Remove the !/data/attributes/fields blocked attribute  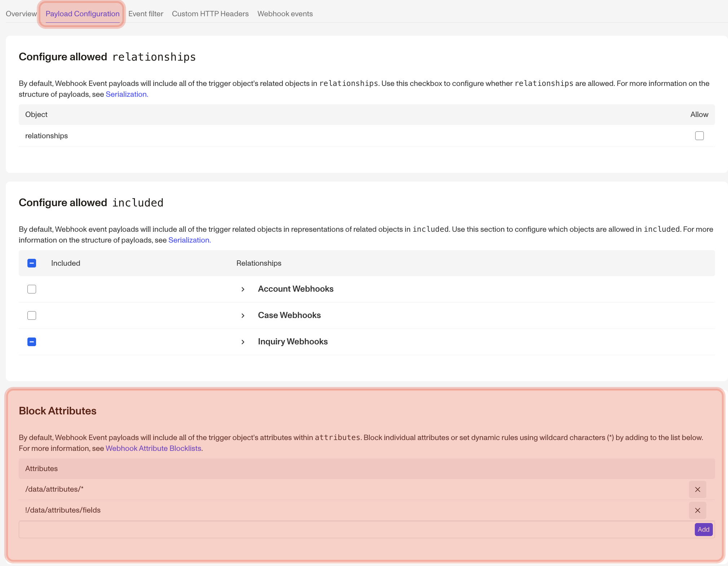[697, 510]
